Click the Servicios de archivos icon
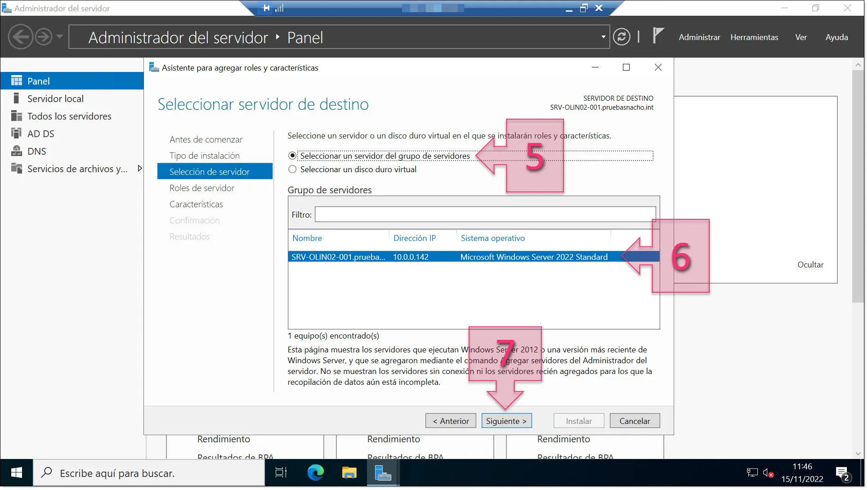 coord(16,169)
